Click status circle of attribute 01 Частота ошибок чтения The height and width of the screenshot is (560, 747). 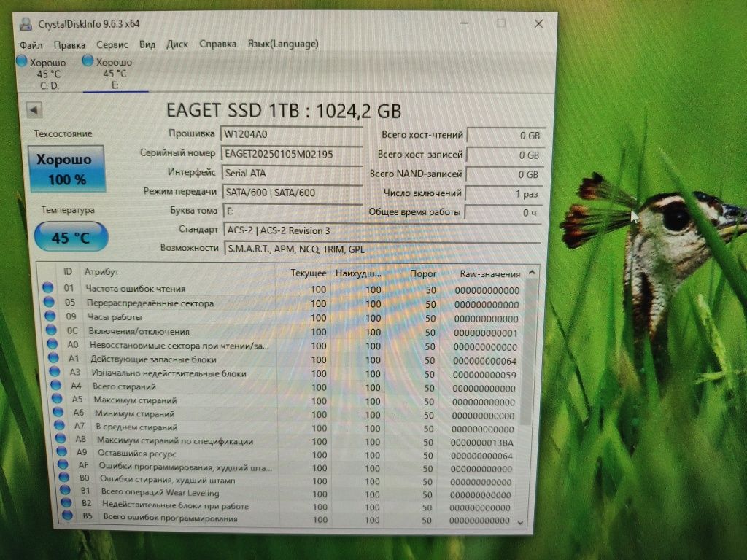pyautogui.click(x=47, y=287)
